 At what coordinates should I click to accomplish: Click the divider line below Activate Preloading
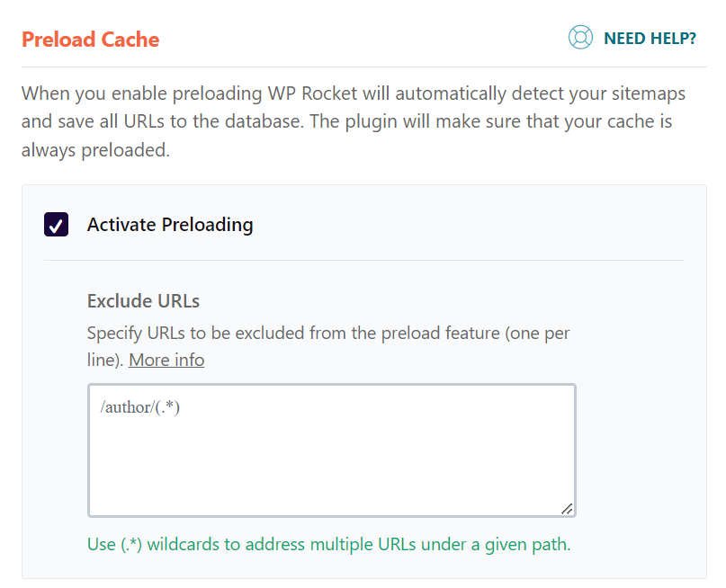pos(363,261)
